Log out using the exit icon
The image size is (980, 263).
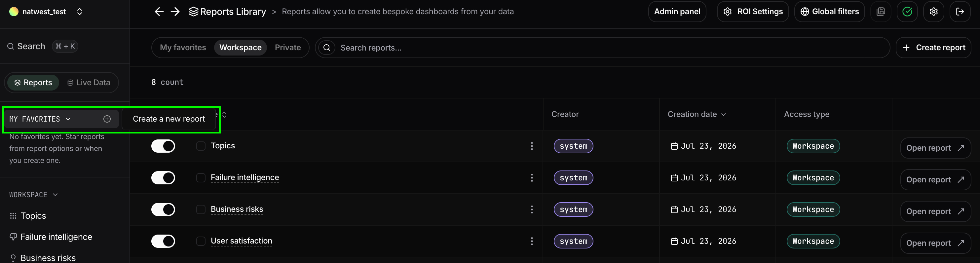click(960, 12)
